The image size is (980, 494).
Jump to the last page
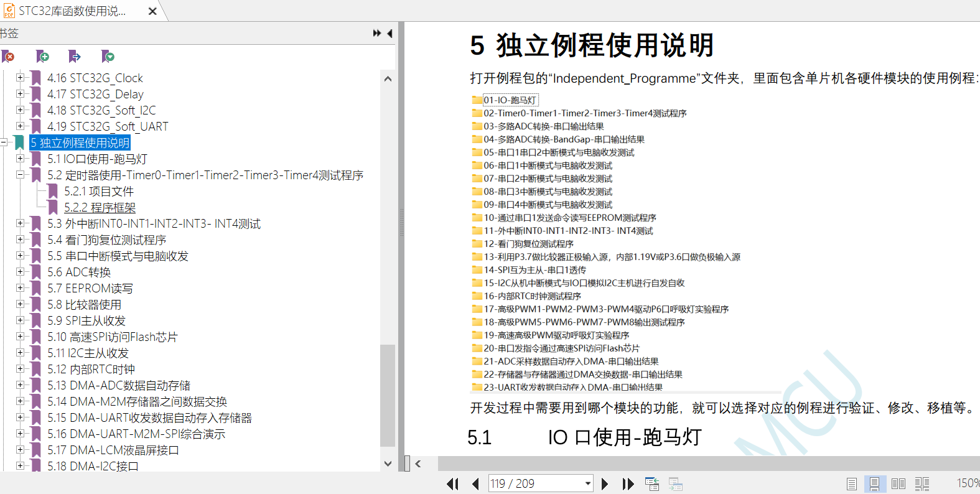coord(628,483)
